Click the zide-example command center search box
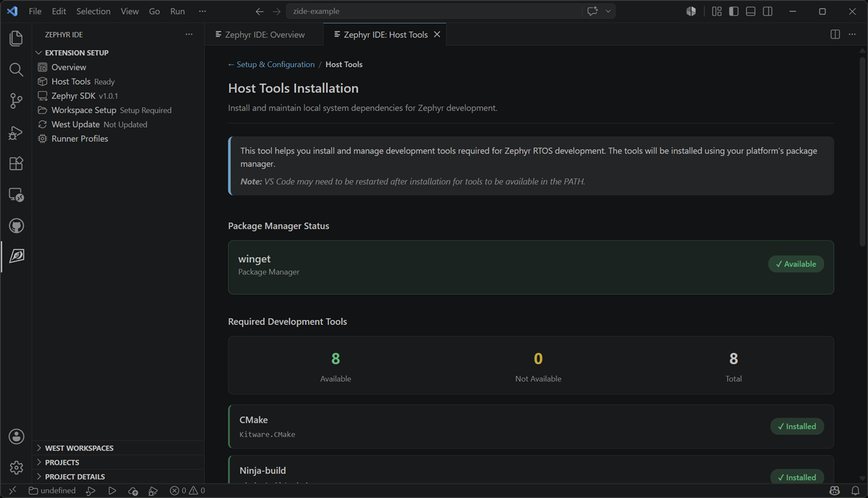The width and height of the screenshot is (868, 498). click(434, 11)
